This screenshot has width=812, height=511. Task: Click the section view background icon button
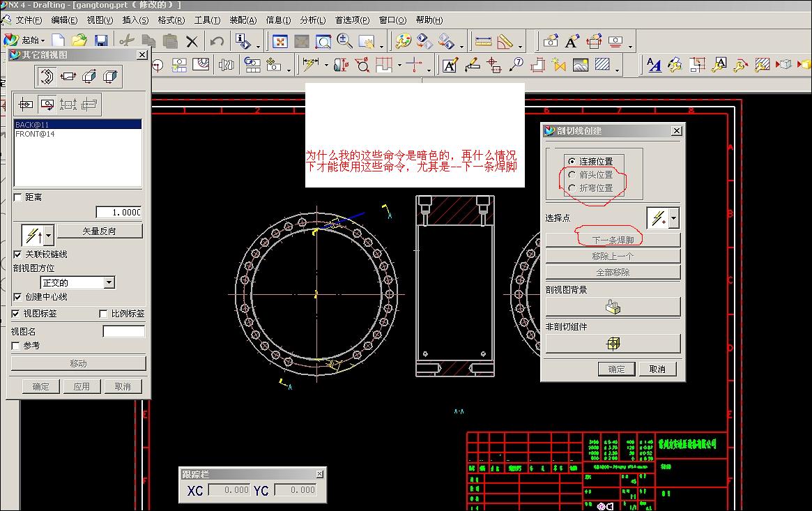click(x=613, y=307)
